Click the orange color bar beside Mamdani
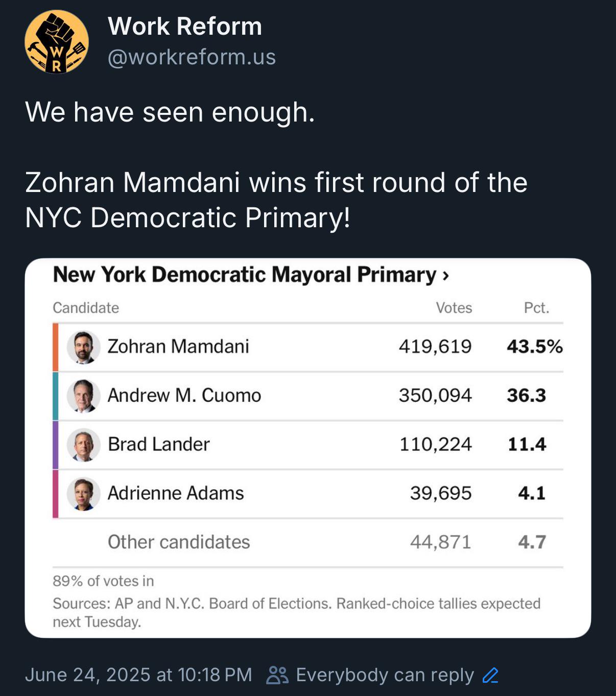This screenshot has width=616, height=696. (x=55, y=347)
